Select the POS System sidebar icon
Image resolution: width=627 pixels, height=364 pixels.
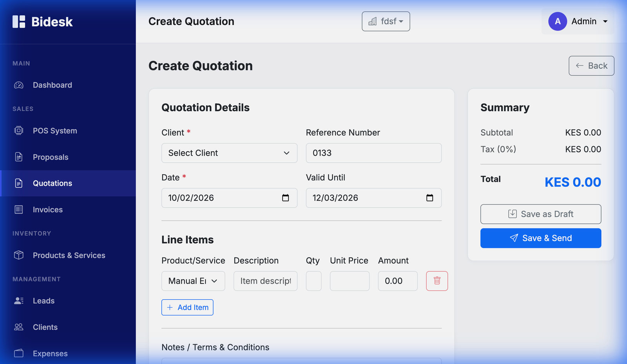pyautogui.click(x=18, y=130)
